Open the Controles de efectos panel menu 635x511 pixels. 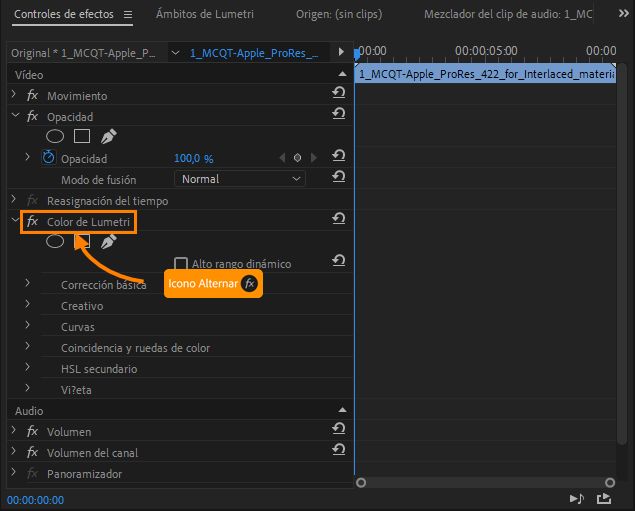click(128, 15)
